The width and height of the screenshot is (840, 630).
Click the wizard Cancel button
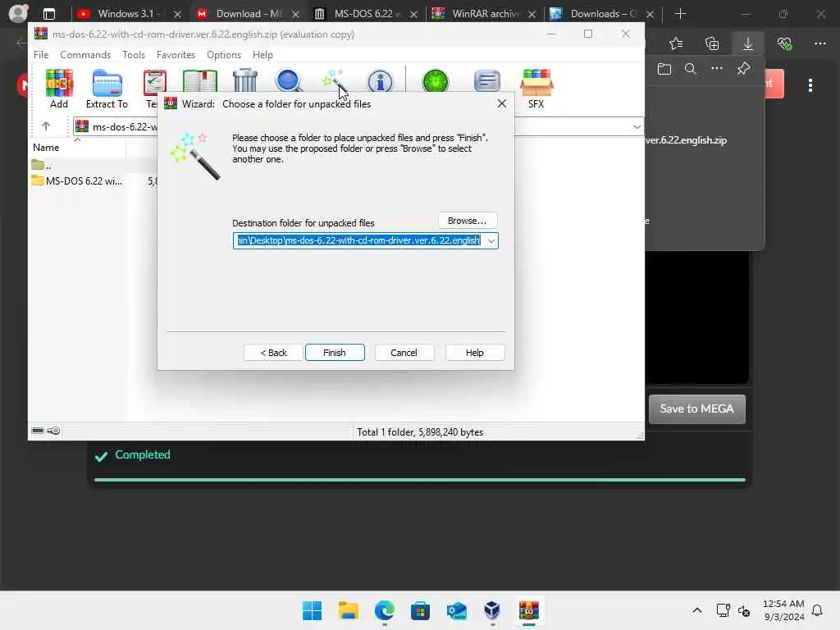(x=404, y=353)
